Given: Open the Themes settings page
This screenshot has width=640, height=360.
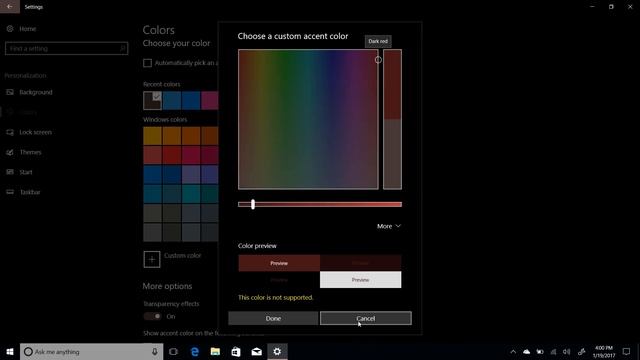Looking at the screenshot, I should coord(31,152).
